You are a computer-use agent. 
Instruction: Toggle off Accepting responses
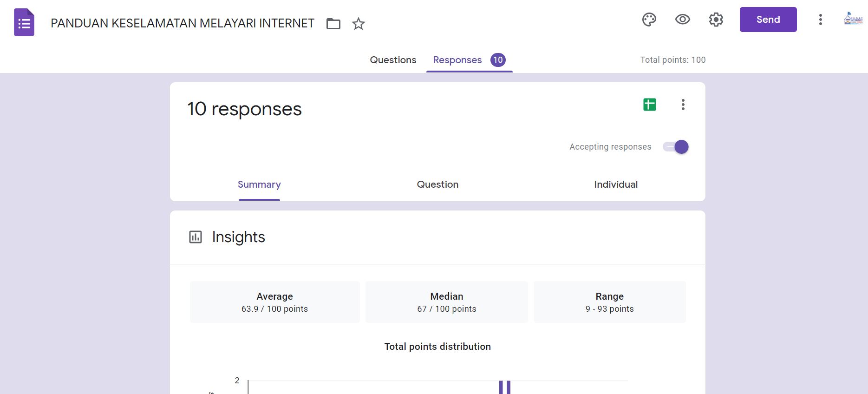(x=676, y=147)
